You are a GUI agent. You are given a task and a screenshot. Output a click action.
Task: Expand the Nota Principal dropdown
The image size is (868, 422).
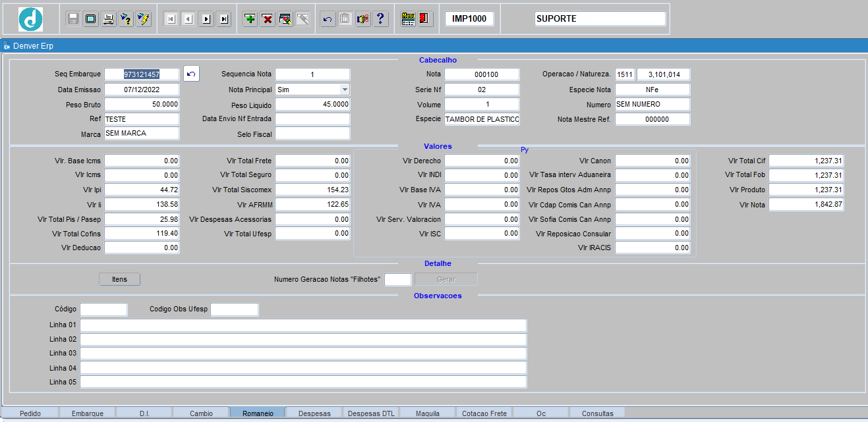point(345,89)
